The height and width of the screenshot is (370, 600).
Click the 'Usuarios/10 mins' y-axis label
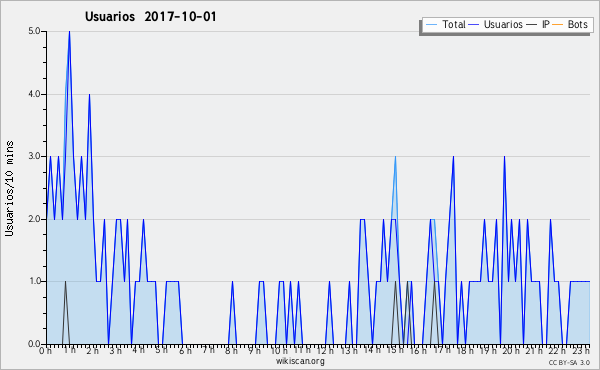point(9,188)
